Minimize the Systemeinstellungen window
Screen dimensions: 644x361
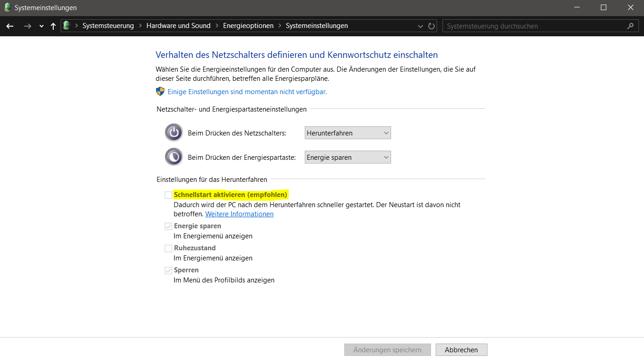click(578, 7)
